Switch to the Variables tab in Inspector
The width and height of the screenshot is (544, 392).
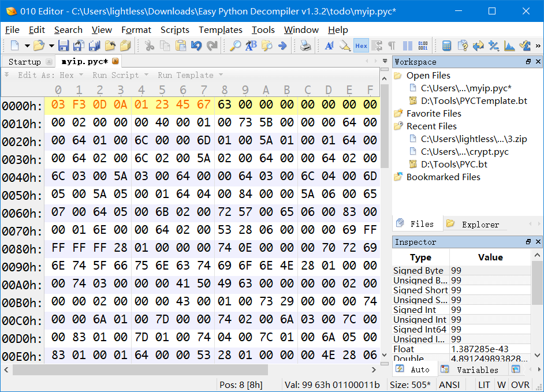tap(471, 370)
